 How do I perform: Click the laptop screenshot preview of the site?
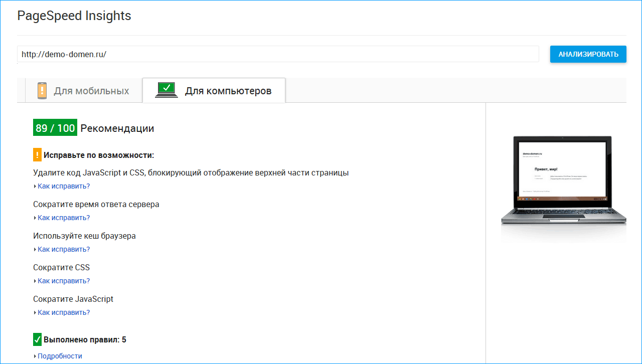563,180
